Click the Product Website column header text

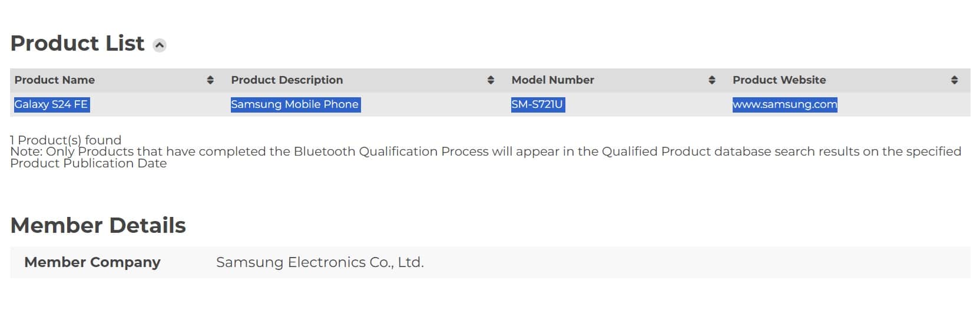779,80
